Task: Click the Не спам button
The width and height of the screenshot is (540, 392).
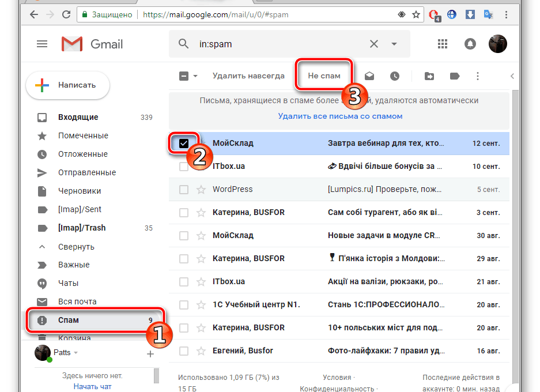Action: coord(324,76)
